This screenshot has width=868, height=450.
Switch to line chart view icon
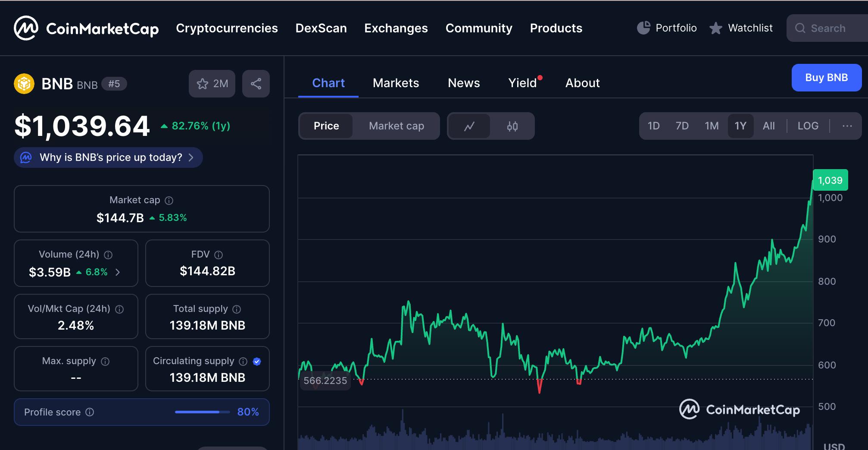[469, 126]
